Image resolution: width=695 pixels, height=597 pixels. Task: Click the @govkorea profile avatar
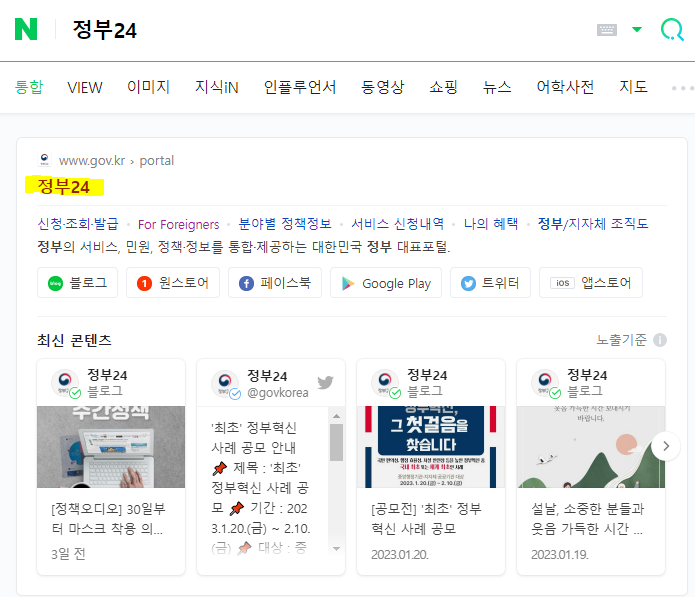click(225, 383)
